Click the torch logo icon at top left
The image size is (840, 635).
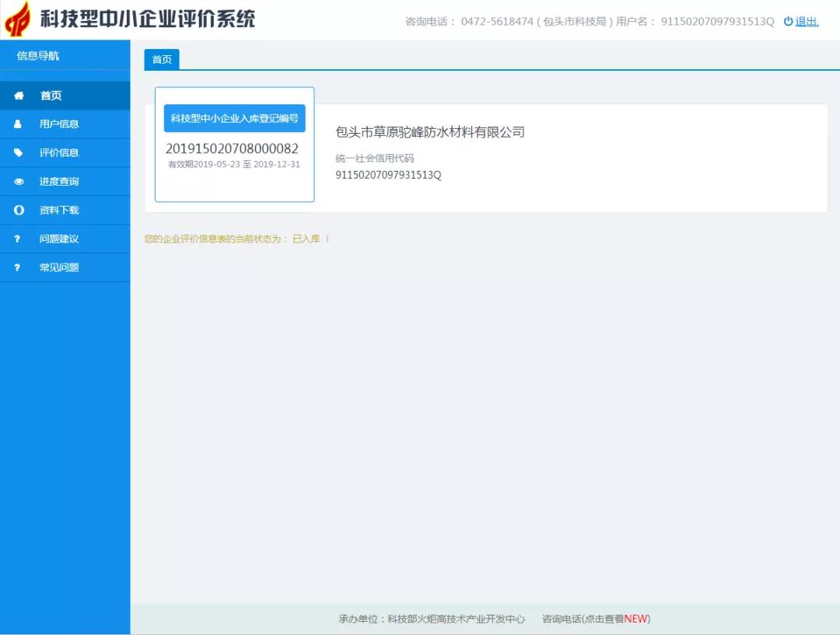pos(18,19)
